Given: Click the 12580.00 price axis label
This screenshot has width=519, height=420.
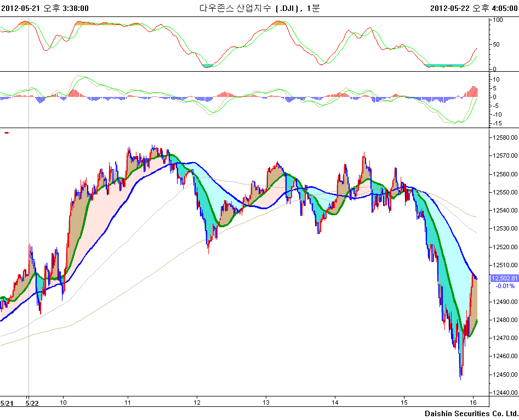Looking at the screenshot, I should point(505,137).
